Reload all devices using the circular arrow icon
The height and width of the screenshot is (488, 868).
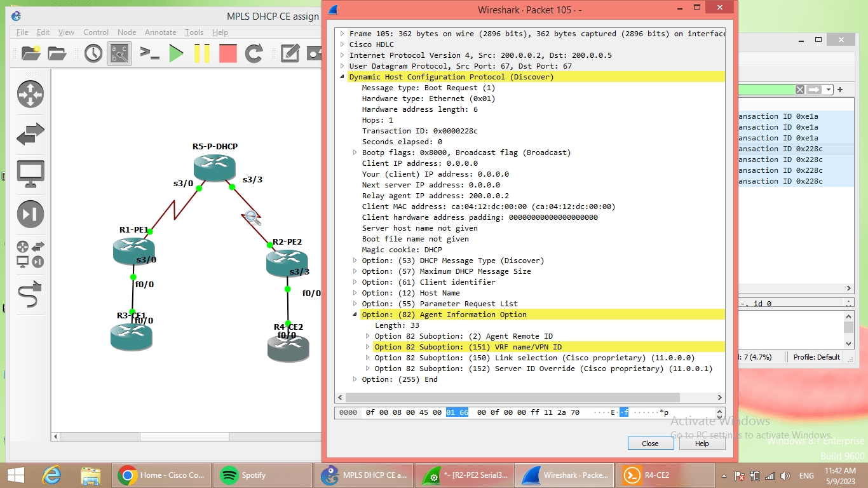254,54
